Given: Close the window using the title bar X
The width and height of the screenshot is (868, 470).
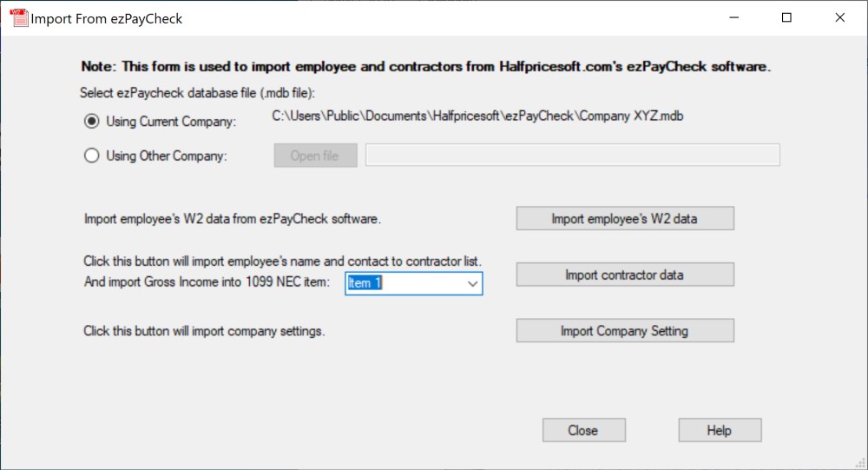Looking at the screenshot, I should click(839, 17).
